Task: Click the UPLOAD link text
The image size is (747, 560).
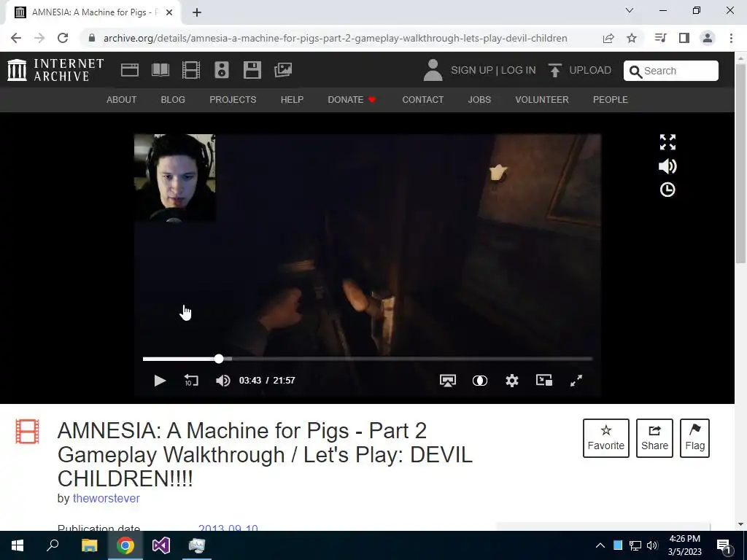Action: coord(590,70)
